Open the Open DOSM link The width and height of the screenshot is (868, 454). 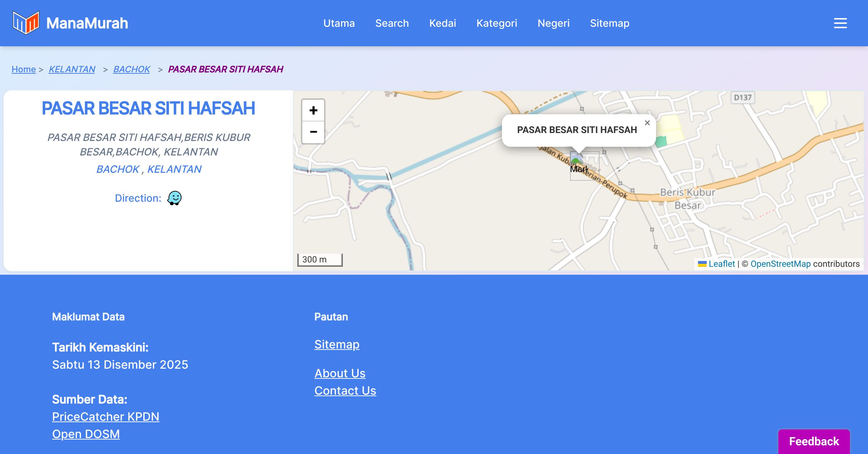pyautogui.click(x=86, y=434)
